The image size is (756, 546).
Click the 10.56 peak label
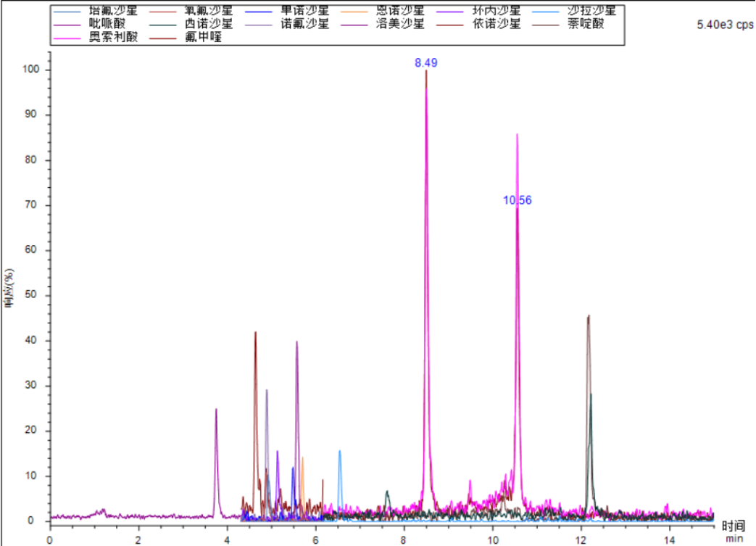(x=517, y=200)
